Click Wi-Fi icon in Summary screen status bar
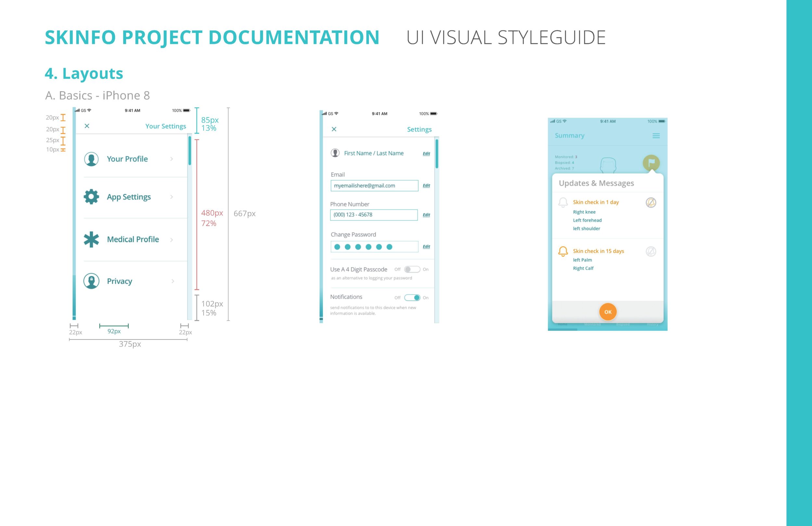Viewport: 812px width, 526px height. [564, 121]
